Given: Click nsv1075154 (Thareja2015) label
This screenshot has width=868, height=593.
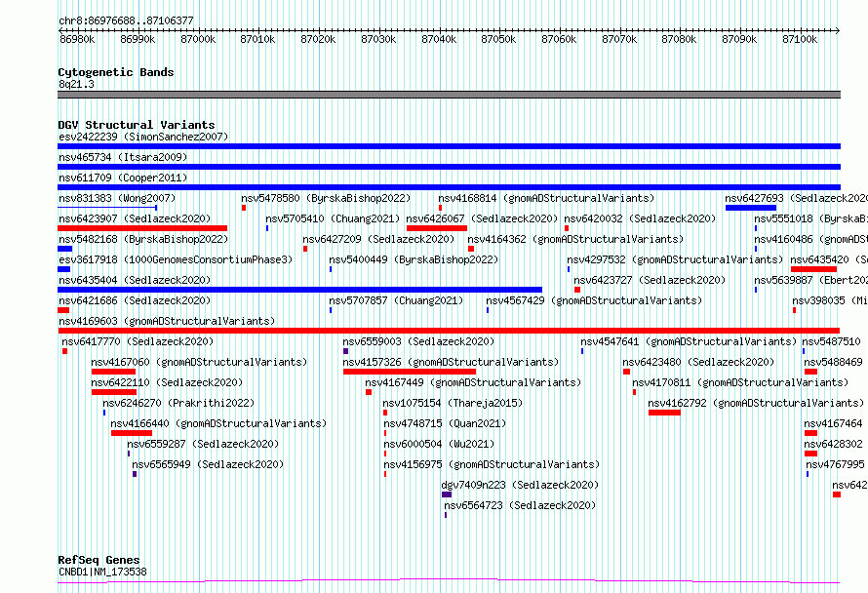Looking at the screenshot, I should pyautogui.click(x=453, y=403).
